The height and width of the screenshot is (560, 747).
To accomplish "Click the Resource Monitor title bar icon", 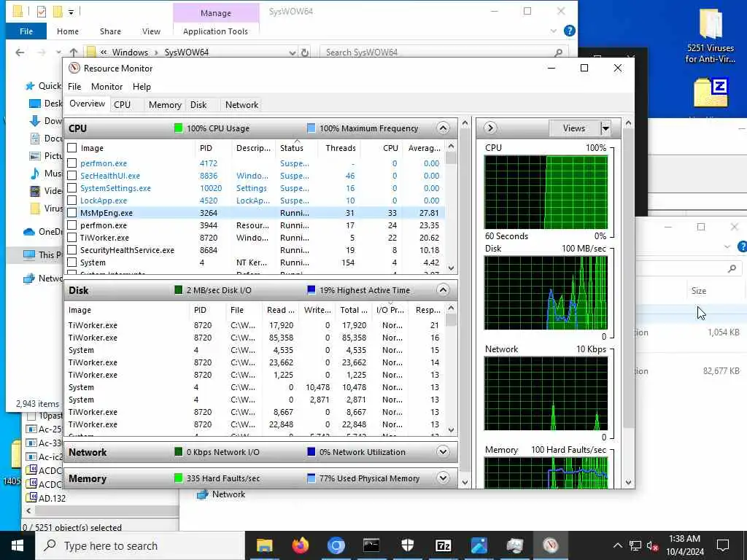I will tap(74, 68).
